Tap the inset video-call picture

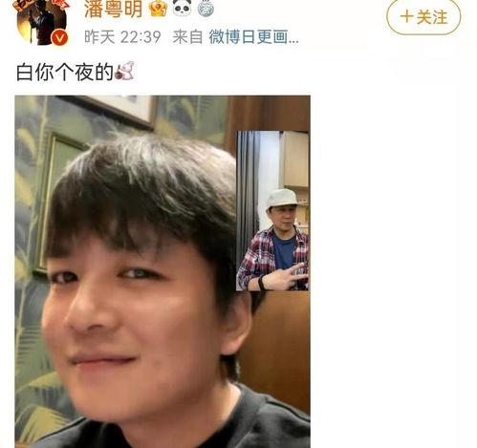click(272, 210)
